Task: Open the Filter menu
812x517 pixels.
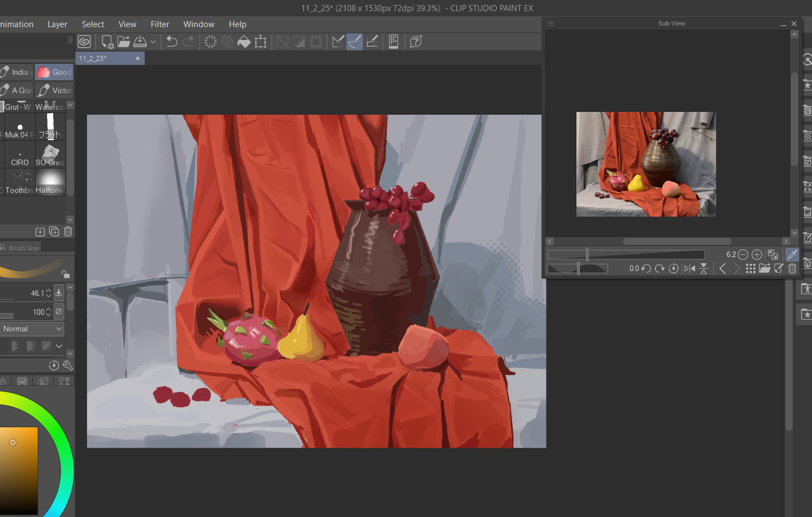Action: tap(160, 24)
